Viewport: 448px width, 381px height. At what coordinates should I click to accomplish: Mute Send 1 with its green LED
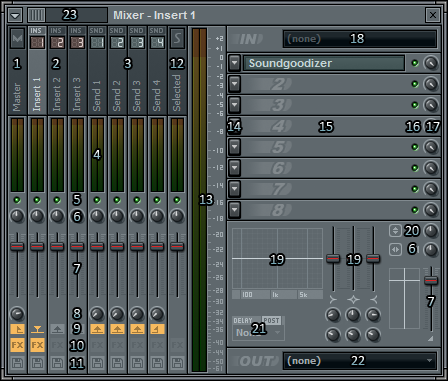tap(97, 200)
